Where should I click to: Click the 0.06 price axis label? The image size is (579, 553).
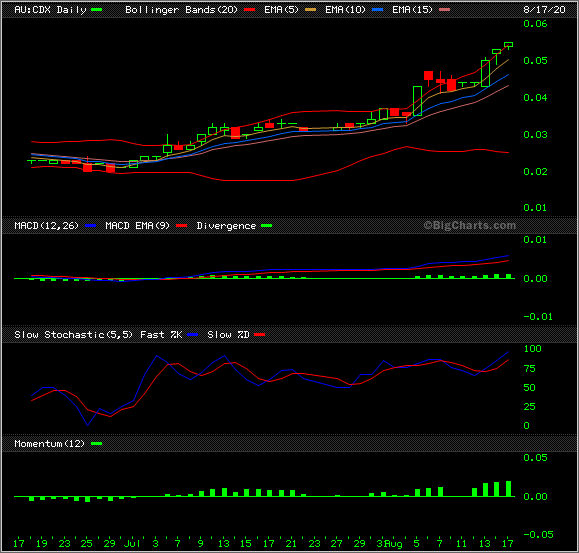click(535, 24)
